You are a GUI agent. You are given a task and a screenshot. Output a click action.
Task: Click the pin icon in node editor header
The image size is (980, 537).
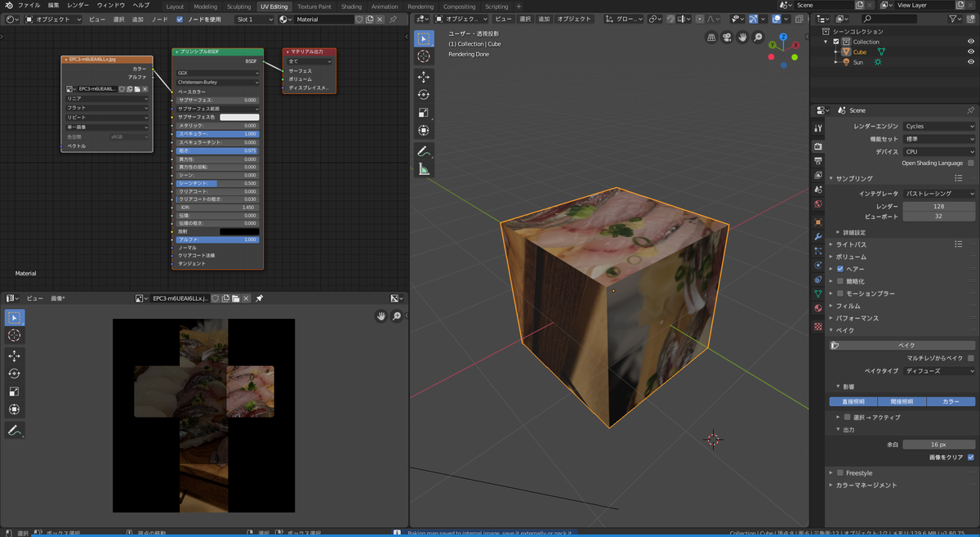(x=394, y=19)
